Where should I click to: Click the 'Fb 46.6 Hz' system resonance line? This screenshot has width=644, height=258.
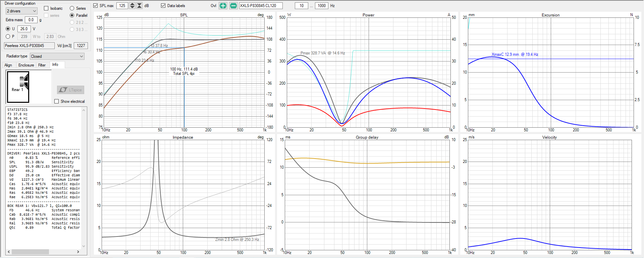(45, 210)
